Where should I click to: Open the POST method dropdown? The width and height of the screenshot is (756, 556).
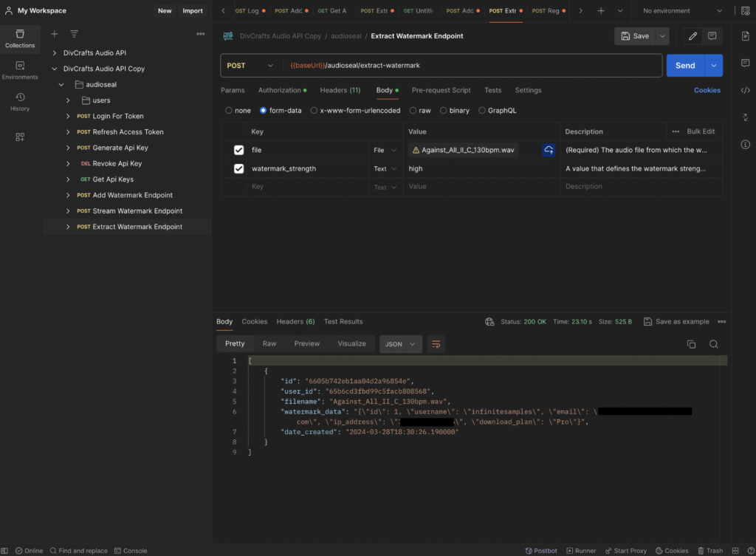point(251,66)
